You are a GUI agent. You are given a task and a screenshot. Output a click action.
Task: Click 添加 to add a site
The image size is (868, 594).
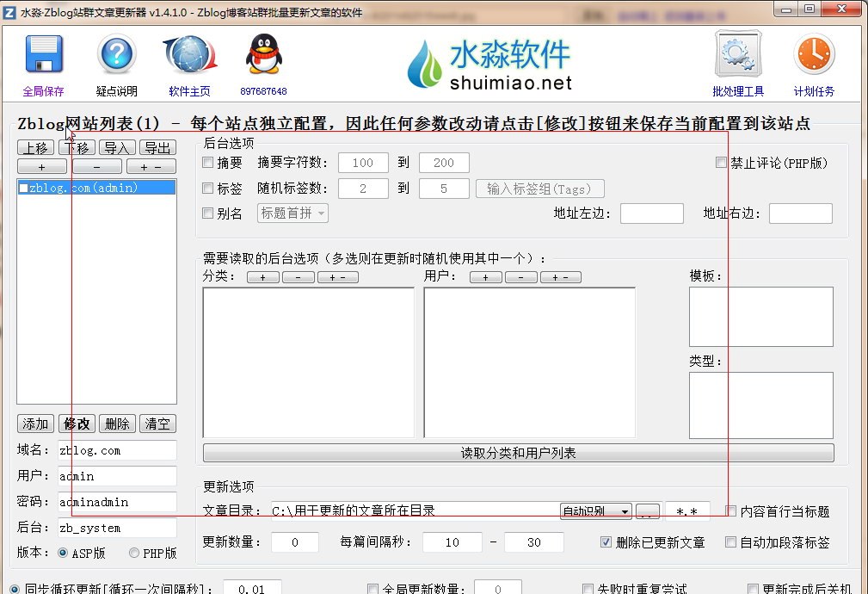click(x=36, y=424)
